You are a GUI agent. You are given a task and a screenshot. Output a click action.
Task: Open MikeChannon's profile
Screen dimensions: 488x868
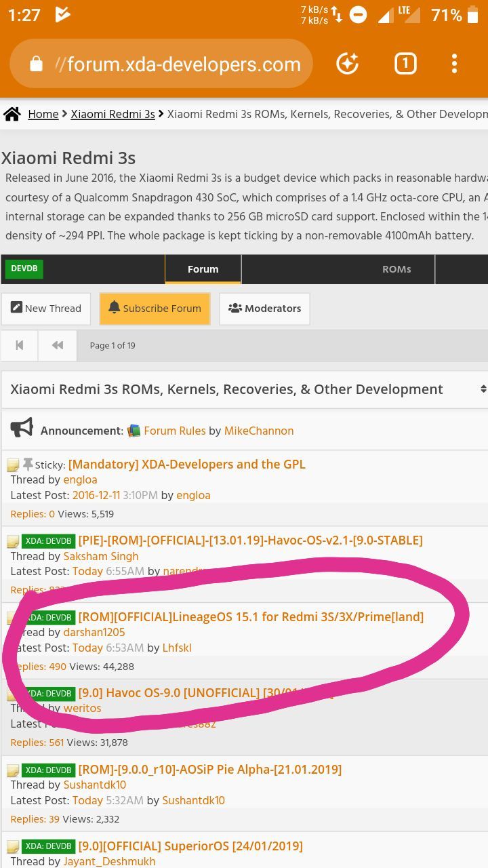click(x=259, y=431)
